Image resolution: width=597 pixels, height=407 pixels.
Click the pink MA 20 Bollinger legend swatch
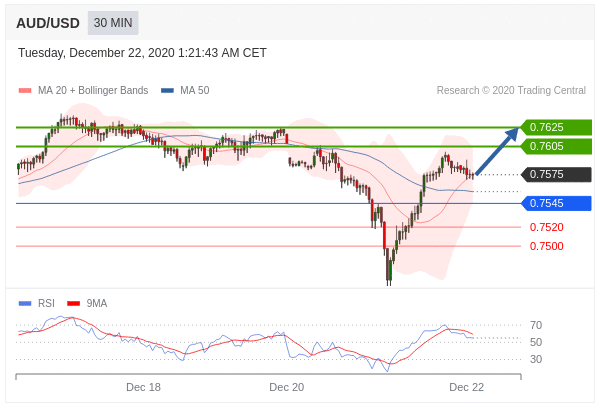click(x=25, y=91)
